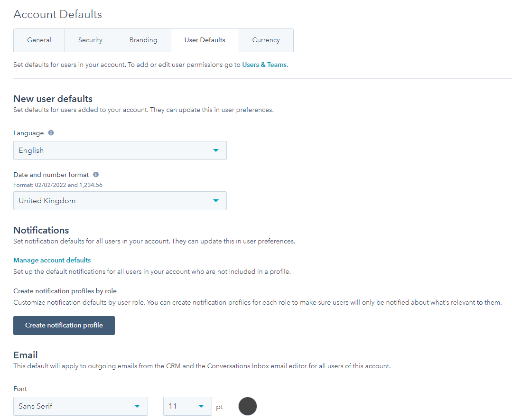The width and height of the screenshot is (512, 420).
Task: Click the Format: 02/02/2022 and 1,234.56 text
Action: click(58, 185)
